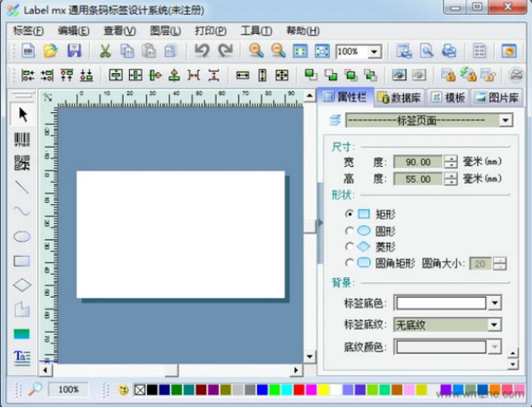This screenshot has height=408, width=532.
Task: Open 标签底纹 pattern dropdown
Action: [x=495, y=325]
